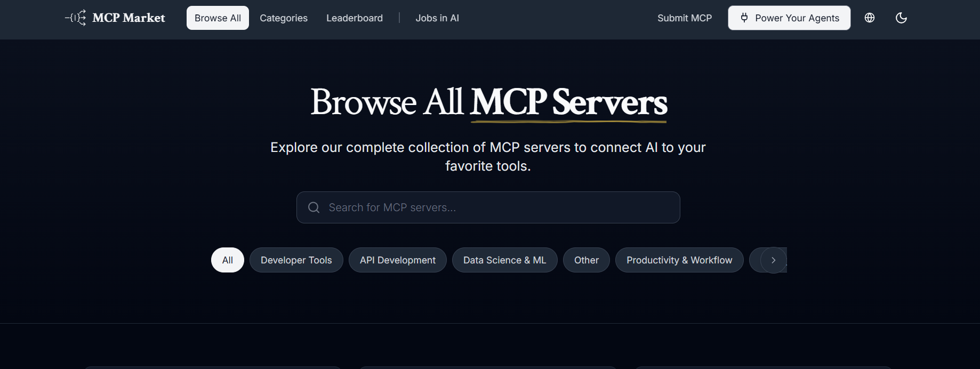Open the Categories menu item

[x=284, y=18]
